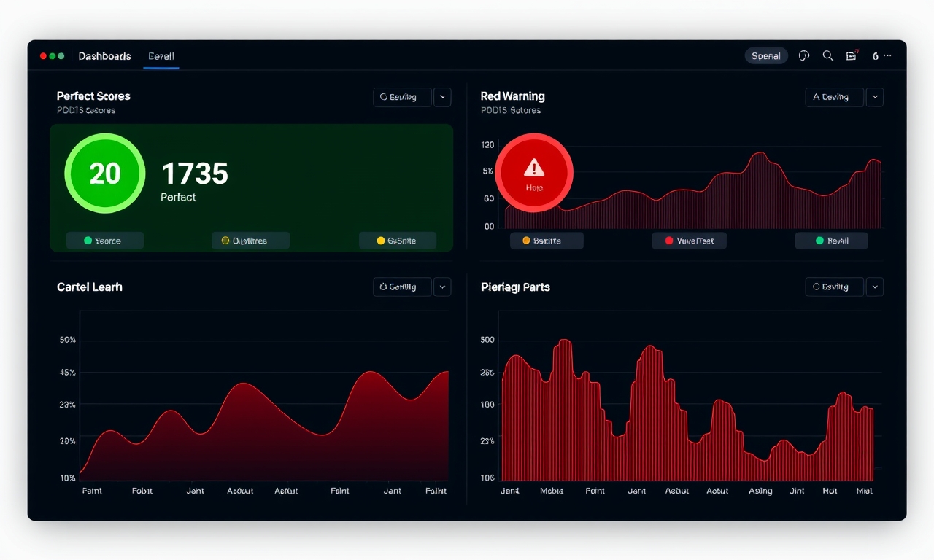
Task: Select the Red Warning panel title
Action: [512, 96]
